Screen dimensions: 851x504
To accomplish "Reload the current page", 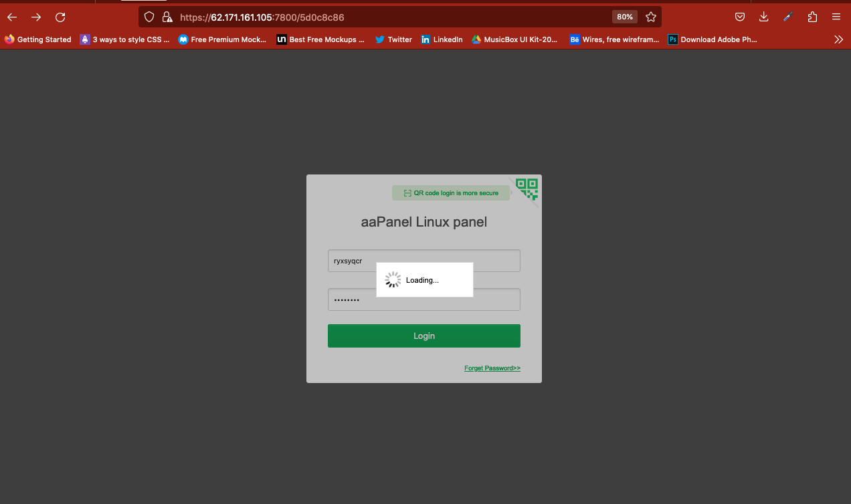I will (x=60, y=17).
